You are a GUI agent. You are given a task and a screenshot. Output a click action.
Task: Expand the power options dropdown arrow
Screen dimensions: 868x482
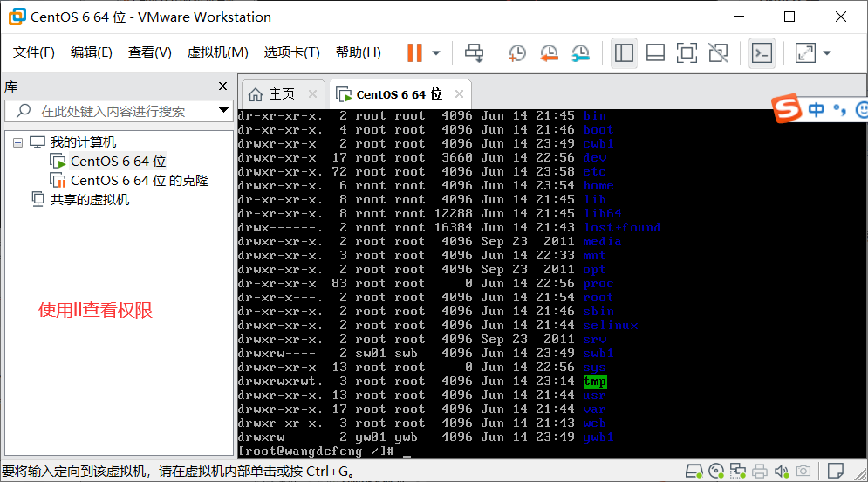coord(436,53)
